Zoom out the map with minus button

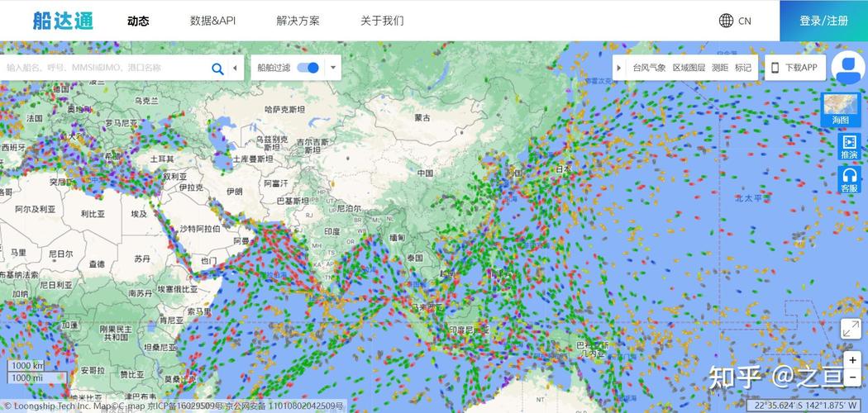[x=852, y=377]
